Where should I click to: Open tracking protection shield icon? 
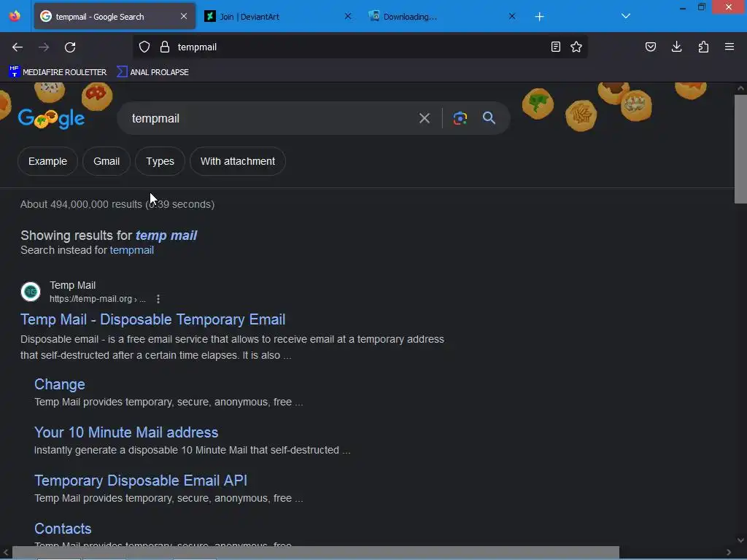[144, 47]
